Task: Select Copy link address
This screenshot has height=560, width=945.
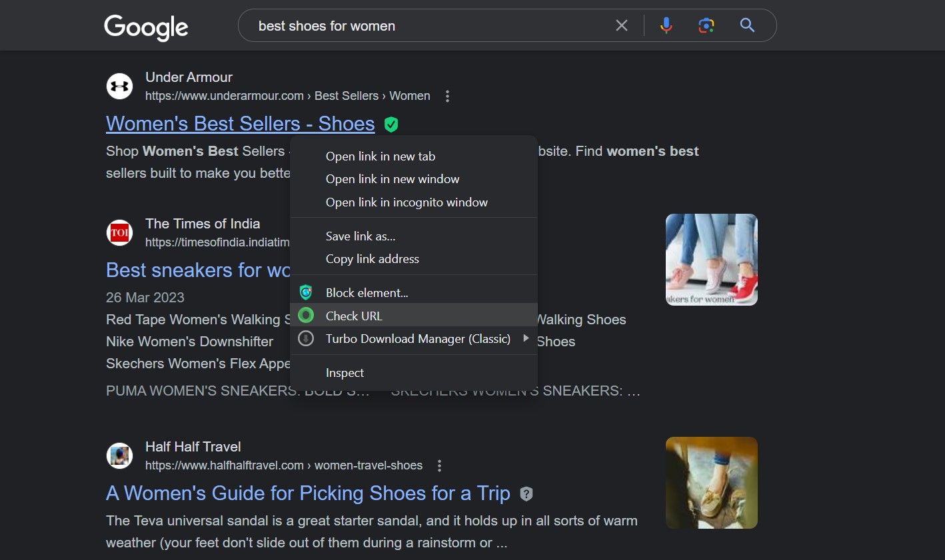Action: (372, 258)
